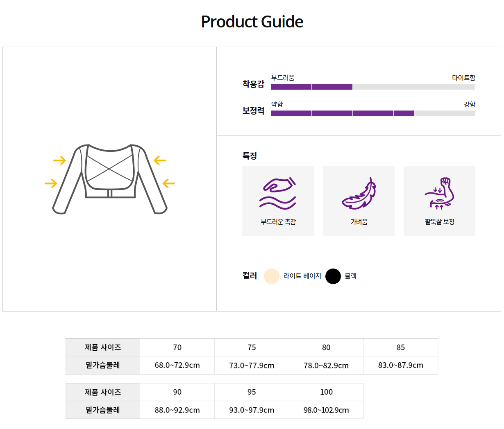Screen dimensions: 504x429
Task: Click the upper left yellow arrow
Action: 60,160
